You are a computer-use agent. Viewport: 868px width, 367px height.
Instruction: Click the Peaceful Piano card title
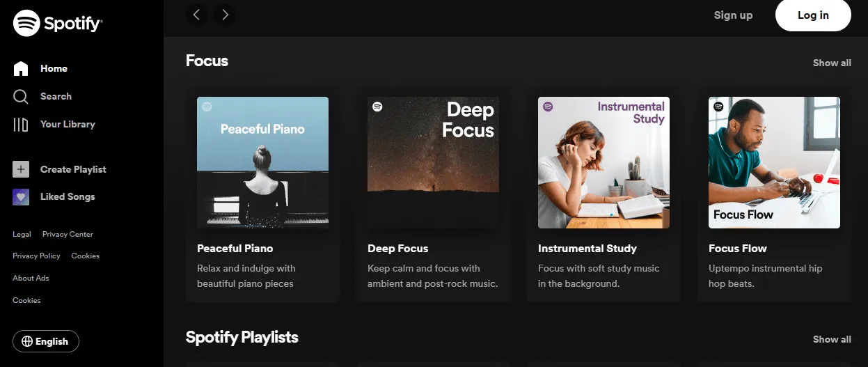point(235,248)
